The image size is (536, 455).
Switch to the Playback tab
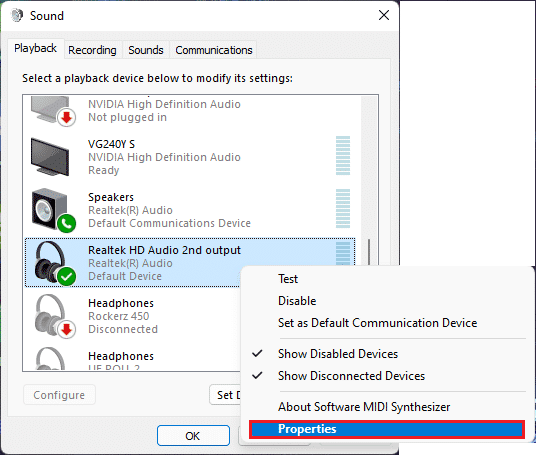click(36, 49)
